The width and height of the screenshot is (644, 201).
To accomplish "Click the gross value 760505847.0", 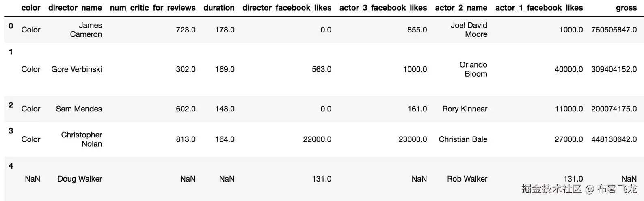I will [x=614, y=30].
